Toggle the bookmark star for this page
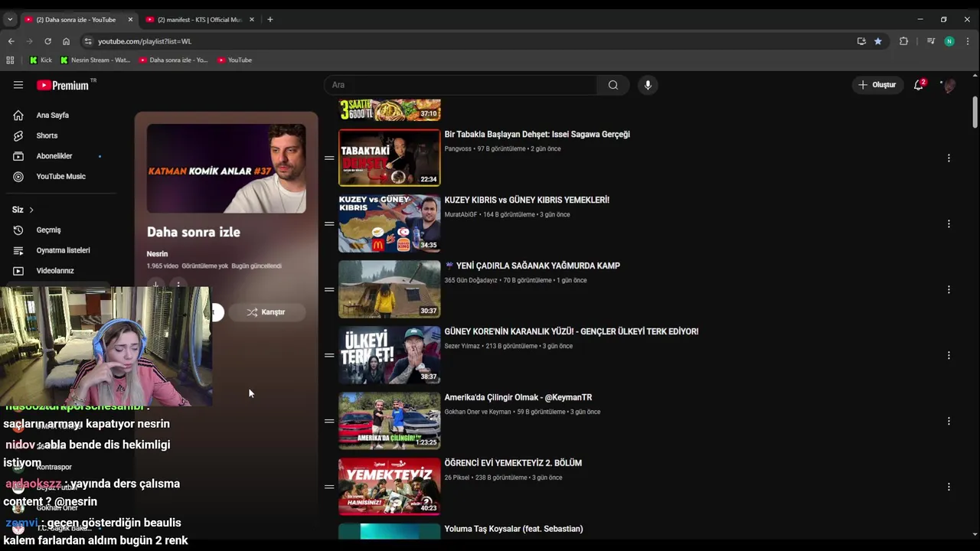The height and width of the screenshot is (551, 980). tap(878, 41)
